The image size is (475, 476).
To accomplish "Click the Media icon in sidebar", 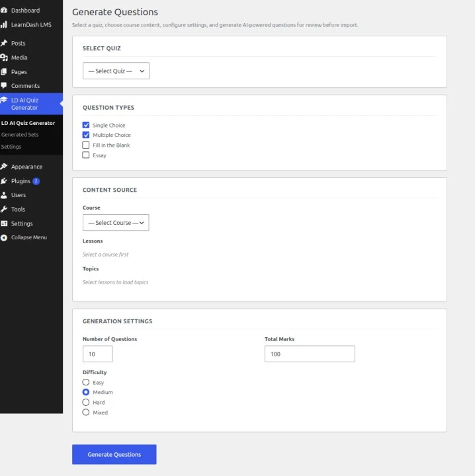I will (x=4, y=58).
